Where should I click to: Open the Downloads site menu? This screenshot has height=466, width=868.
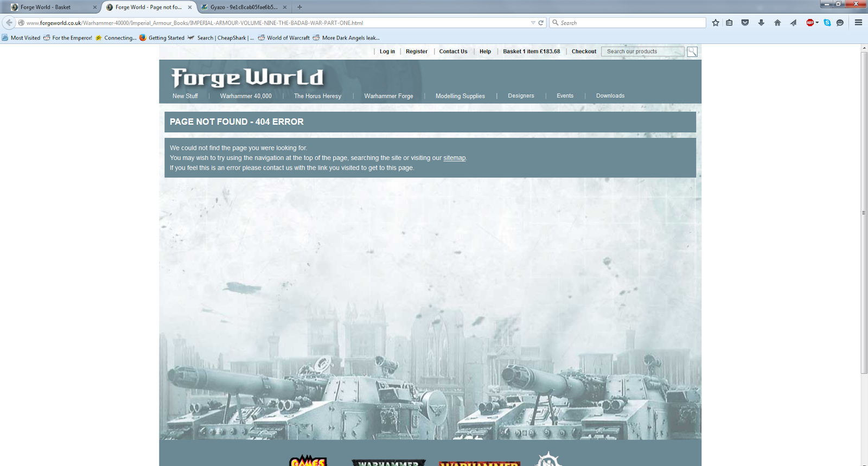tap(610, 96)
